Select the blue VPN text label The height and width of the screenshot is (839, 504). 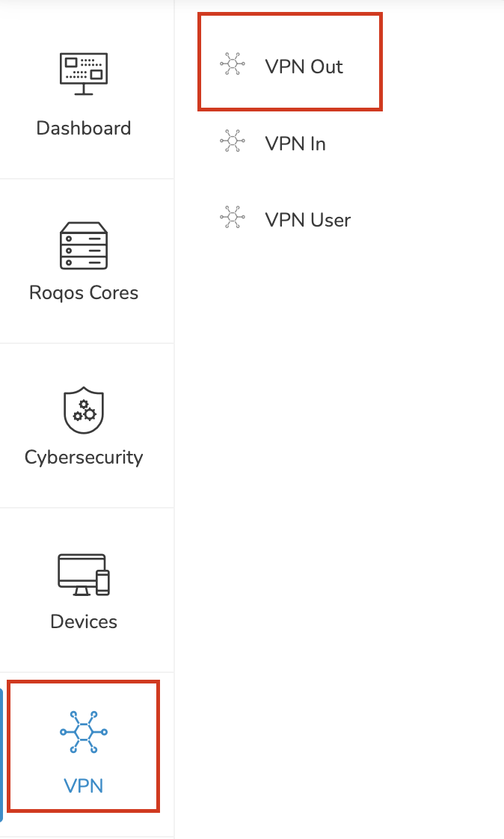(84, 786)
